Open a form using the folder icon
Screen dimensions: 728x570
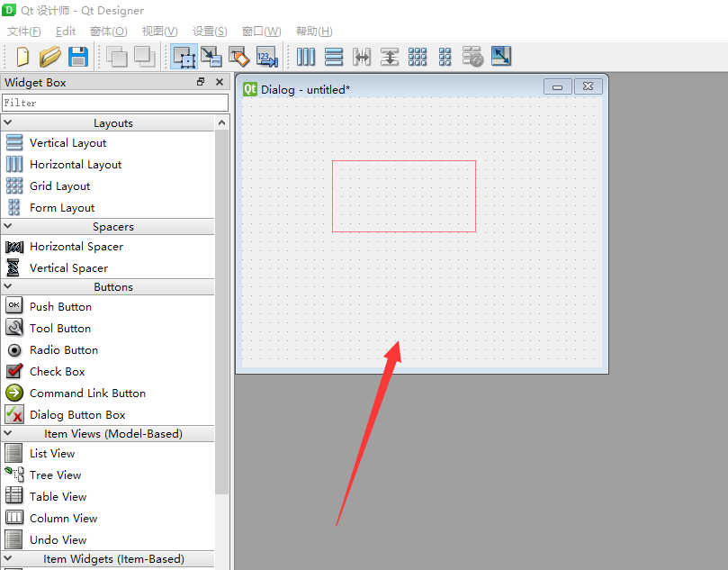click(49, 57)
